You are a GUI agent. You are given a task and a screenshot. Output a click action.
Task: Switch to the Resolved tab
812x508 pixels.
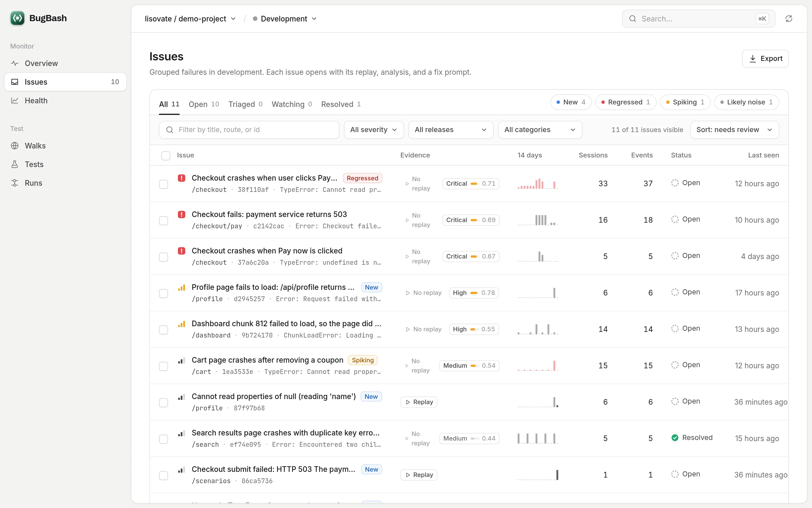point(341,104)
